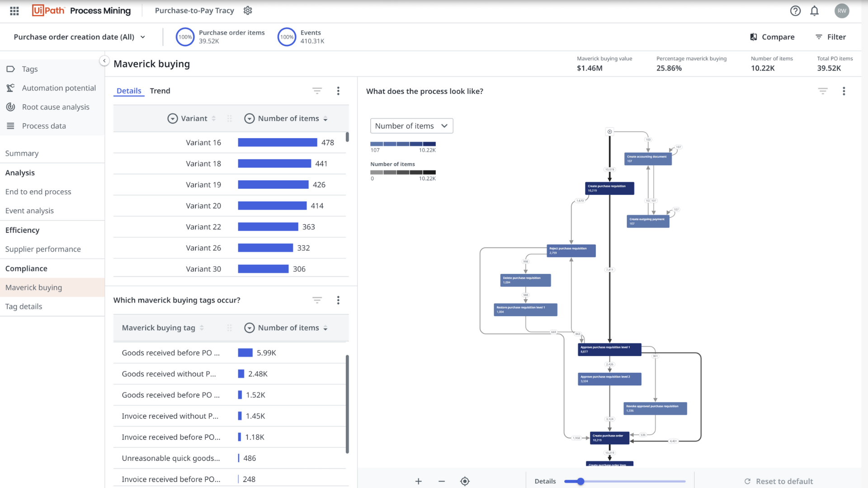Sort by Maverick buying tag column arrows
Screen dimensions: 868x488
(x=202, y=328)
